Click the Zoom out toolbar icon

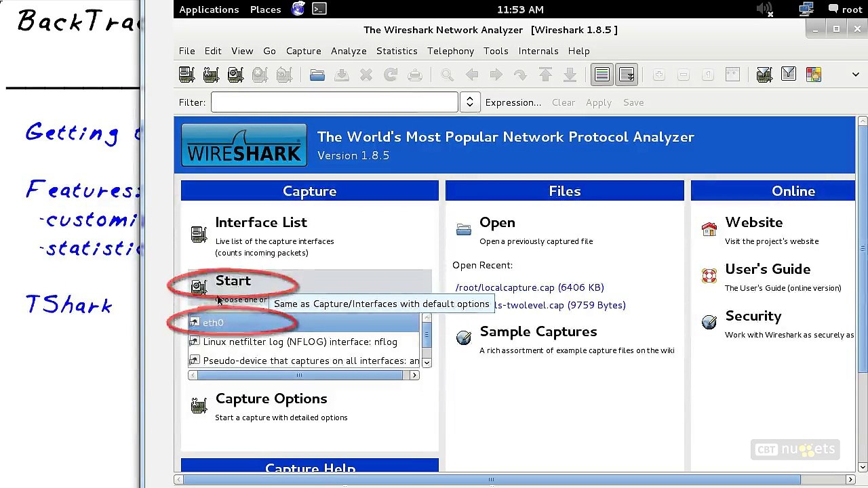pos(684,75)
